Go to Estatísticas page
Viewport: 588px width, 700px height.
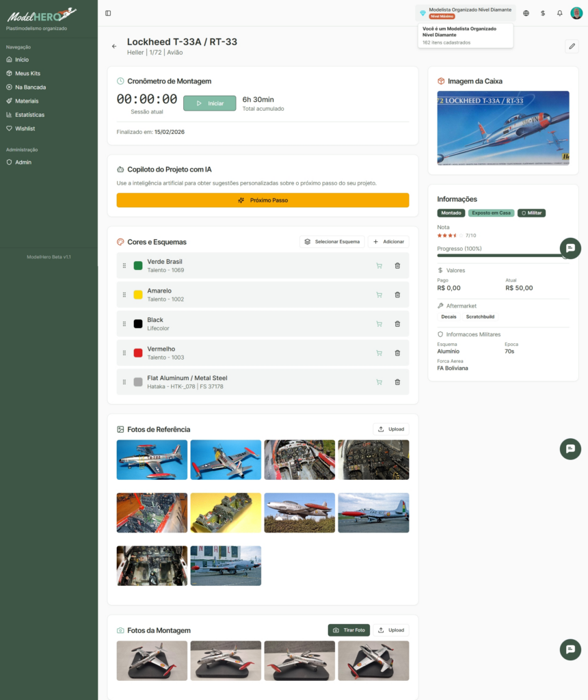tap(29, 115)
